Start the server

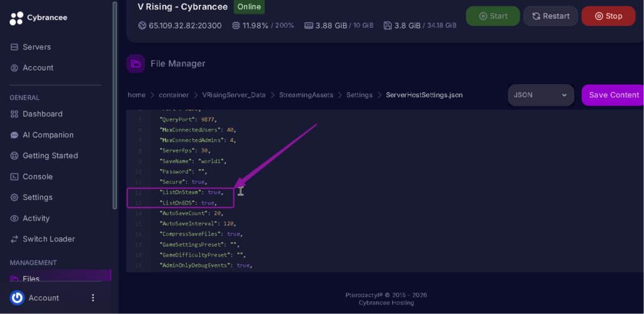pyautogui.click(x=493, y=16)
